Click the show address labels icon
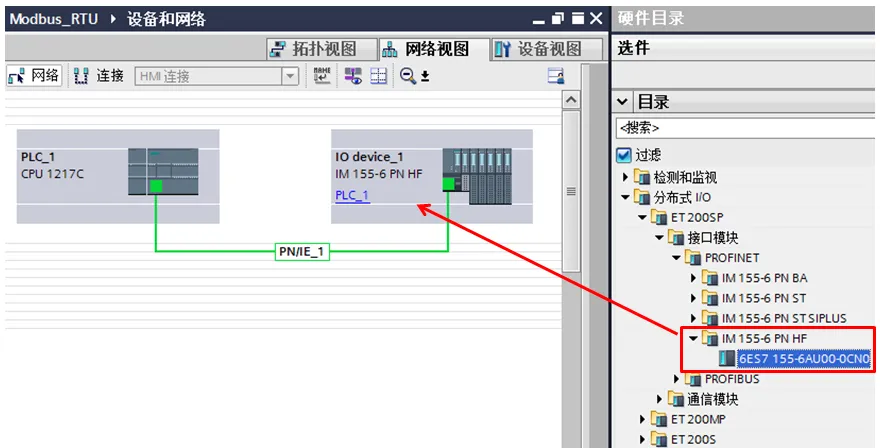880x448 pixels. [353, 76]
